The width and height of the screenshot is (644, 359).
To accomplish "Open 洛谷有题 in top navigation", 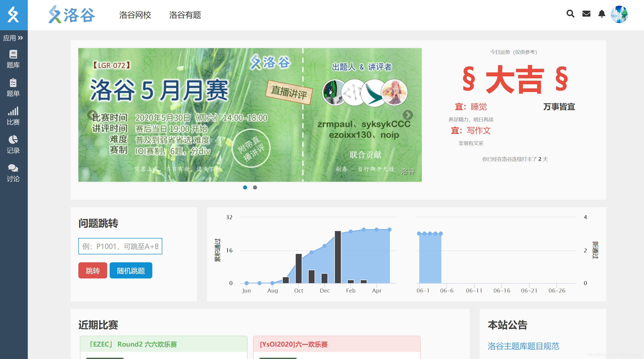I will (x=185, y=15).
